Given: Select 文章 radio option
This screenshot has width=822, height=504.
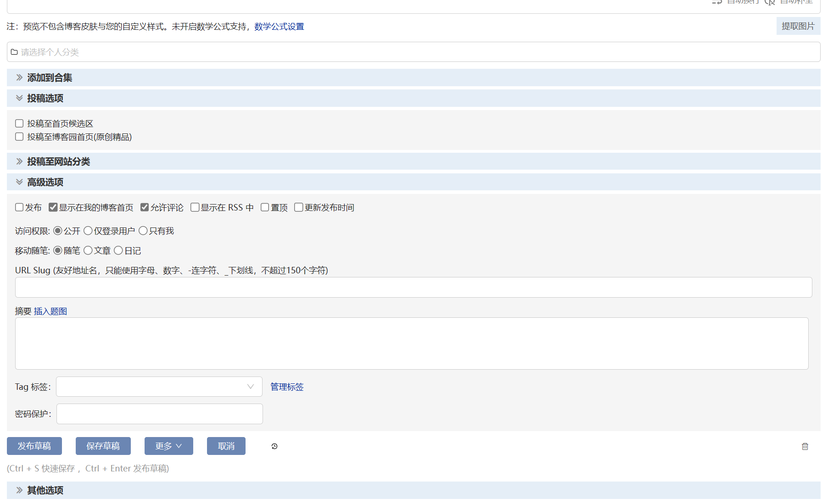Looking at the screenshot, I should click(88, 250).
